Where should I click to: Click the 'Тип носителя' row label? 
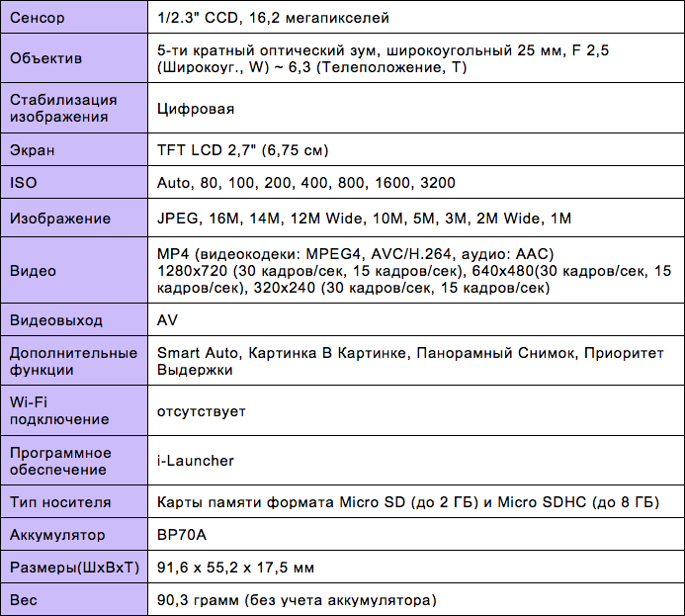(x=60, y=502)
